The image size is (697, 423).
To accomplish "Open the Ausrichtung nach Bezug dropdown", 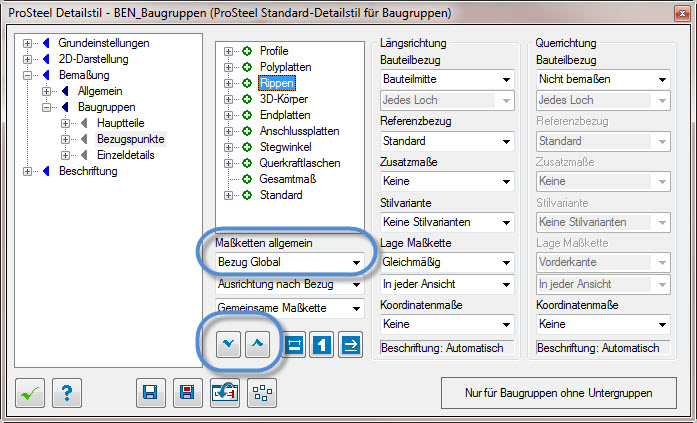I will click(x=289, y=284).
